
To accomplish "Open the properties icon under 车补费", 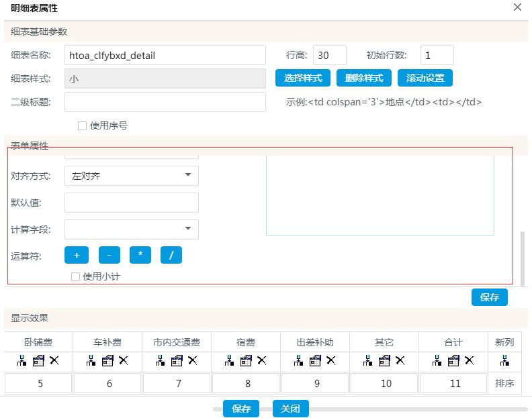I will tap(107, 360).
